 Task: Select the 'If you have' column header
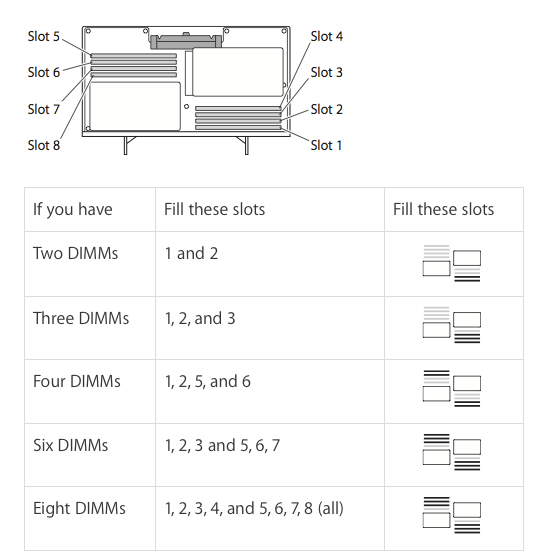point(72,209)
